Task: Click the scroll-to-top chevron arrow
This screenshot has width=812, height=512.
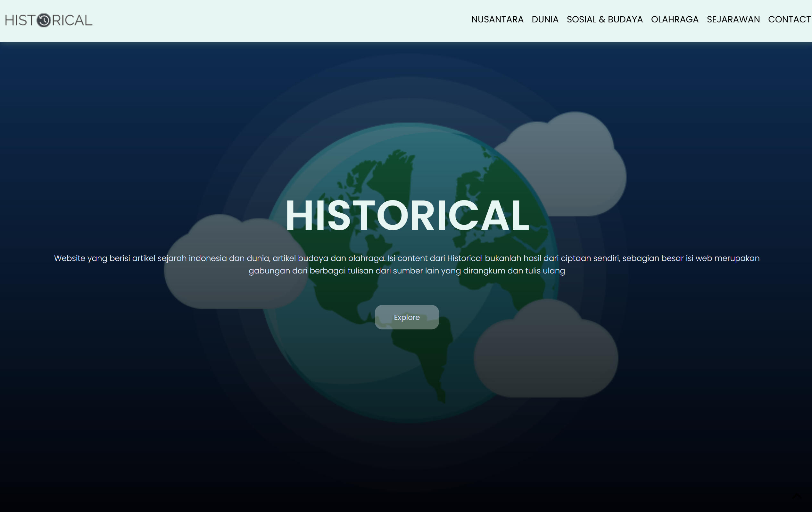Action: (797, 496)
